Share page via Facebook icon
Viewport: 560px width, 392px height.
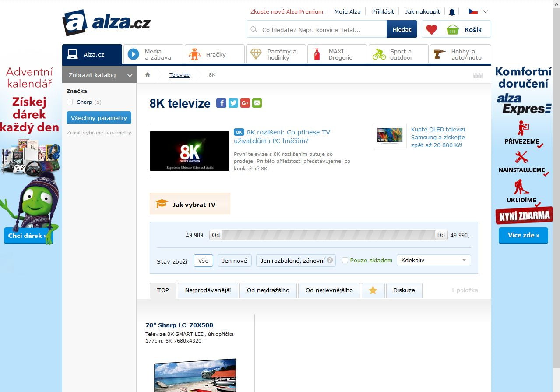click(x=221, y=103)
